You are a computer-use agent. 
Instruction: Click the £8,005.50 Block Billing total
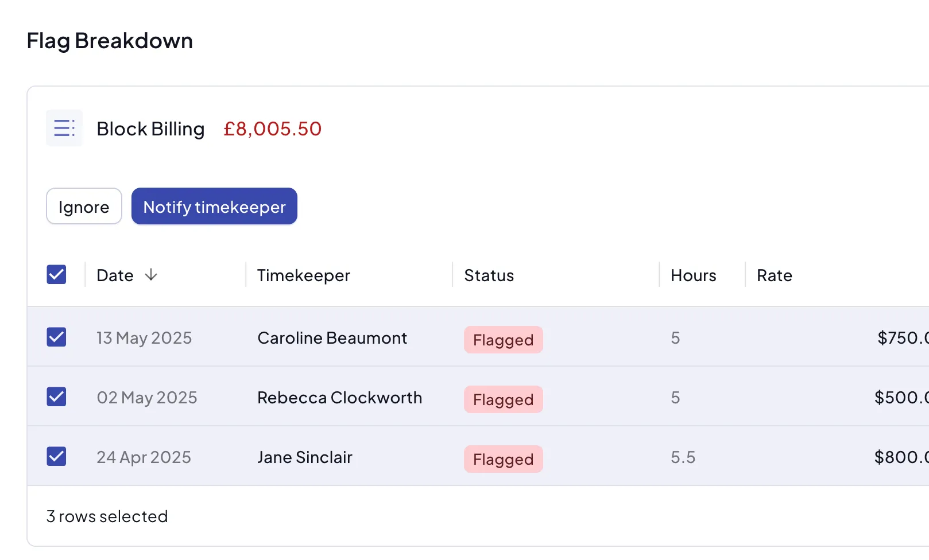[272, 129]
